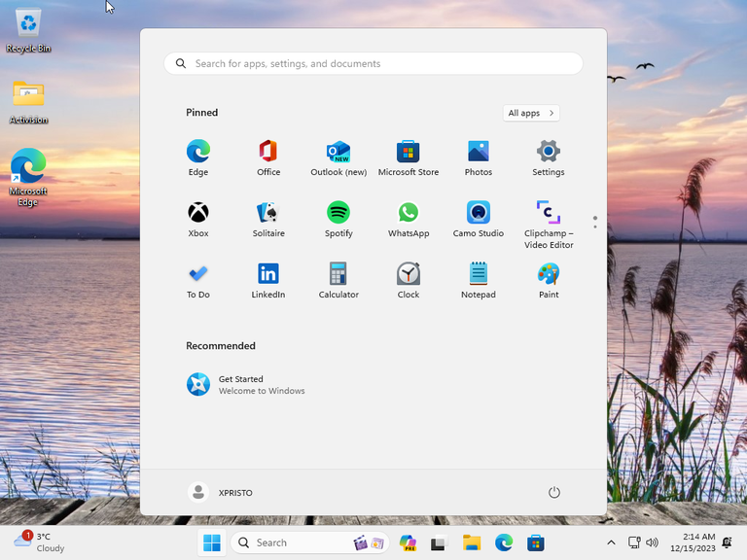The width and height of the screenshot is (747, 560).
Task: Launch the Xbox app
Action: point(198,220)
